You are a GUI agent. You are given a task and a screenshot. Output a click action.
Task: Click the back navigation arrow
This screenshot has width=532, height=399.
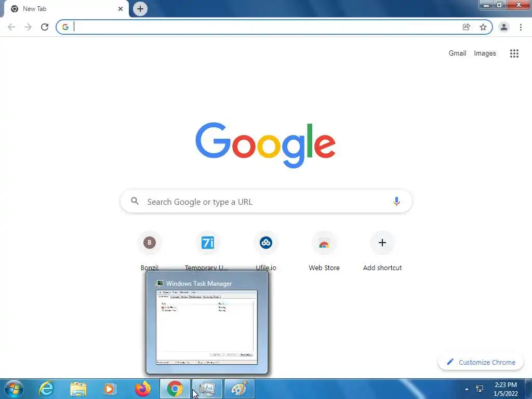[11, 27]
